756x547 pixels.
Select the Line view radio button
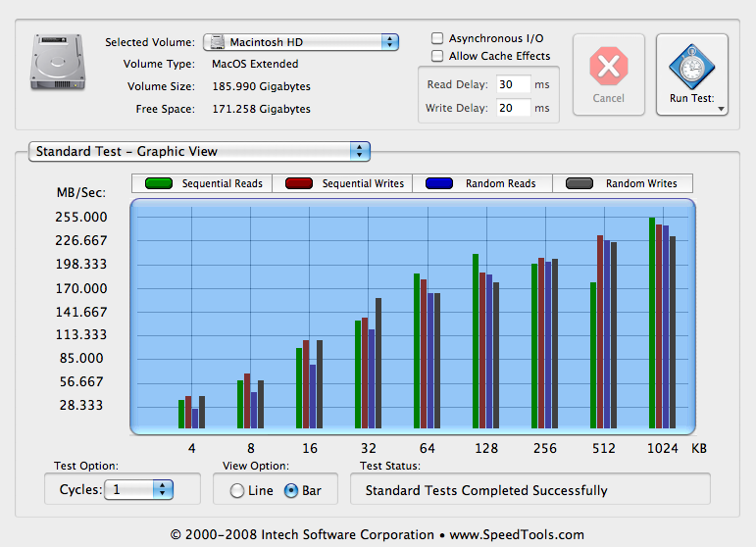point(236,490)
